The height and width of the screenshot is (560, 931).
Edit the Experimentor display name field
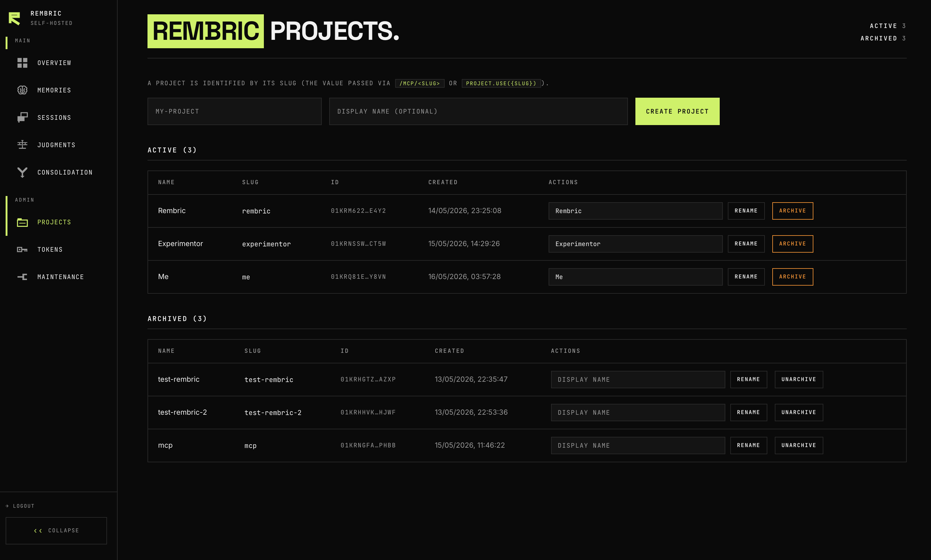click(x=635, y=244)
